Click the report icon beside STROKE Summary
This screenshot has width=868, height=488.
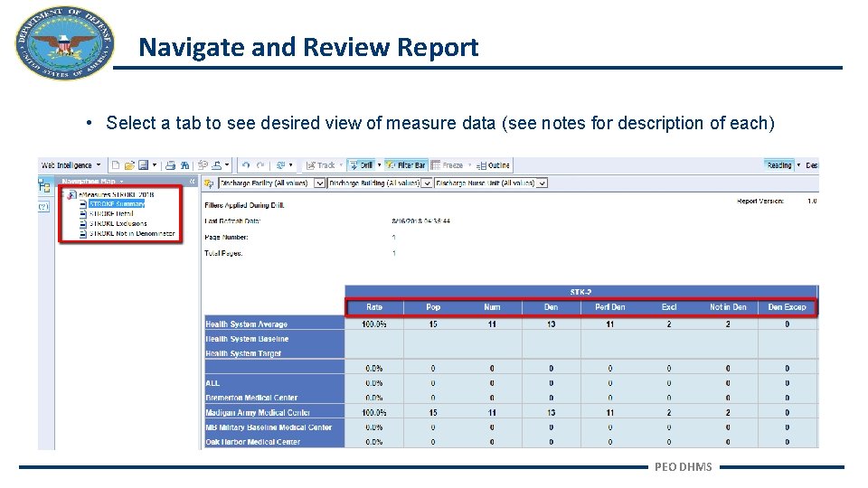(x=83, y=204)
